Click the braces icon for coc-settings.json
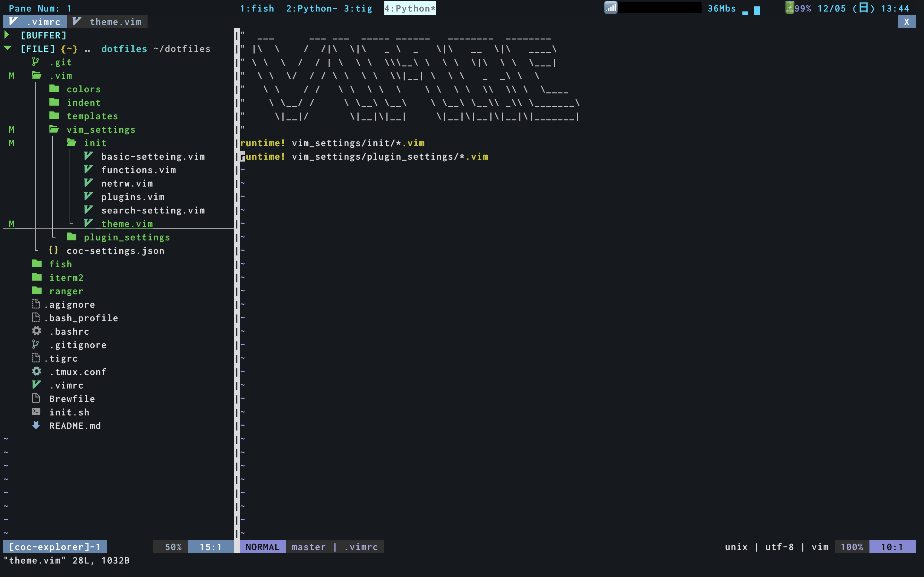The image size is (924, 577). (54, 250)
